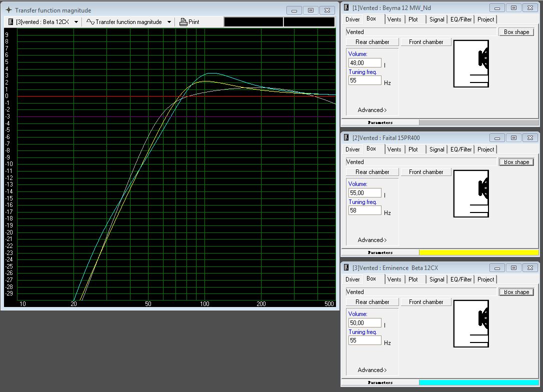
Task: Print the transfer function plot
Action: 189,22
